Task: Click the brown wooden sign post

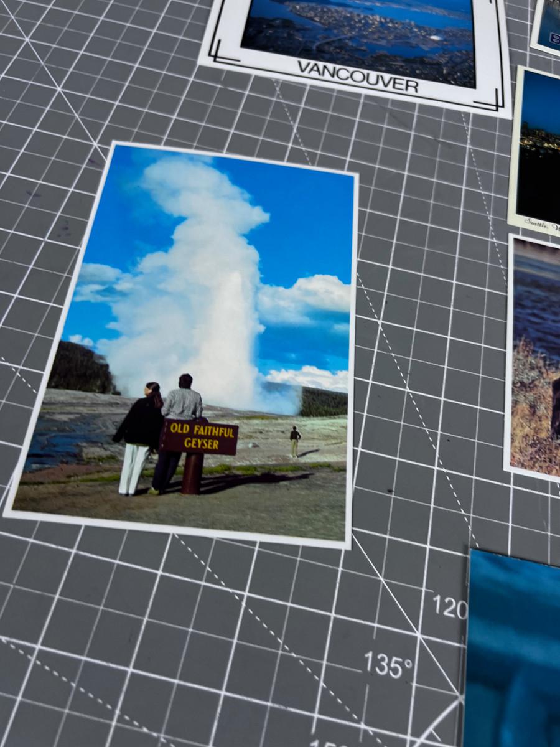Action: (192, 473)
